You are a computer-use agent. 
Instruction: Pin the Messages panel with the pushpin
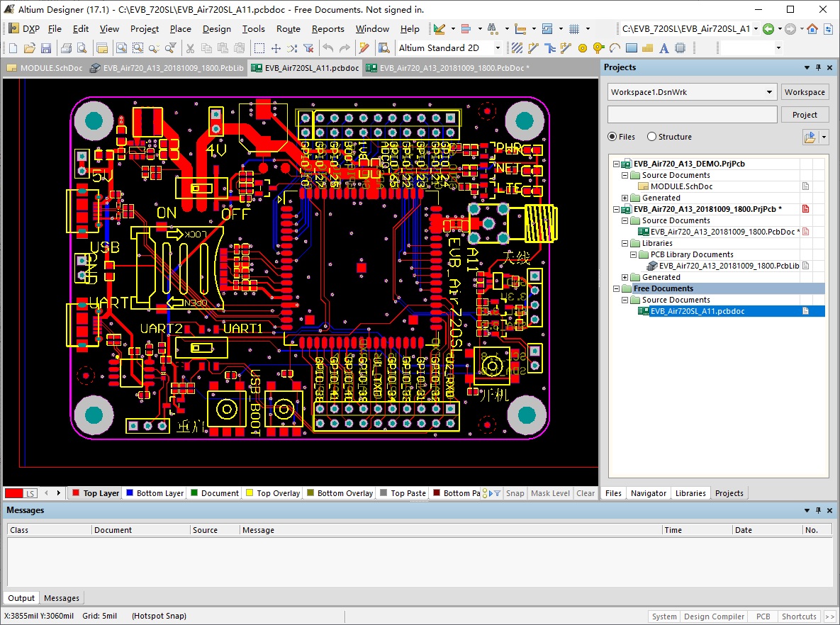(818, 510)
